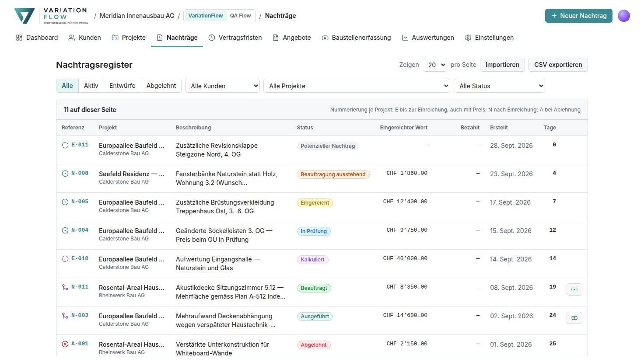The width and height of the screenshot is (644, 362).
Task: Click the Angebote document icon
Action: [x=276, y=38]
